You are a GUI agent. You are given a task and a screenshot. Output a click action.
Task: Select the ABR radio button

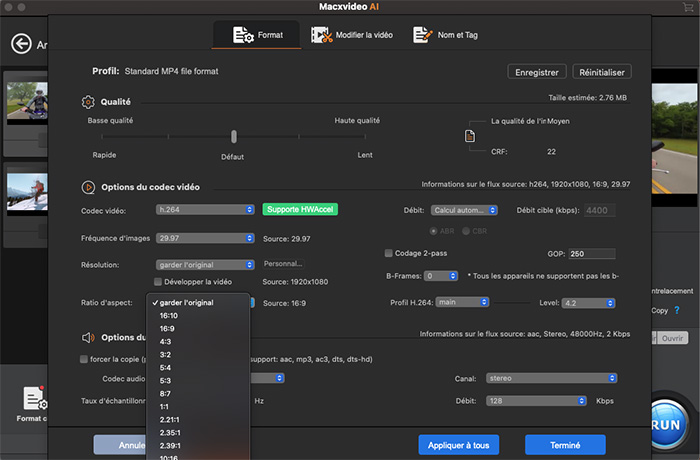click(x=433, y=231)
